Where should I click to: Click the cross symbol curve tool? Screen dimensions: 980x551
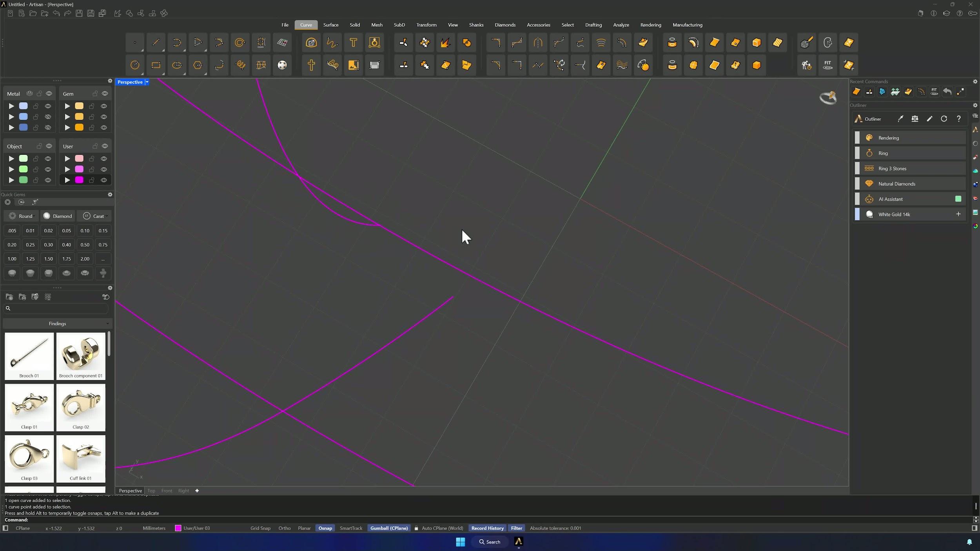[x=311, y=65]
